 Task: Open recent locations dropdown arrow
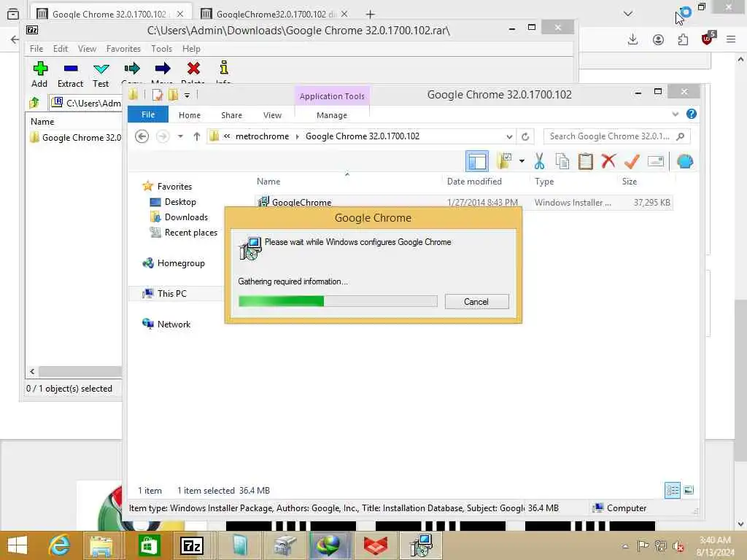[180, 136]
